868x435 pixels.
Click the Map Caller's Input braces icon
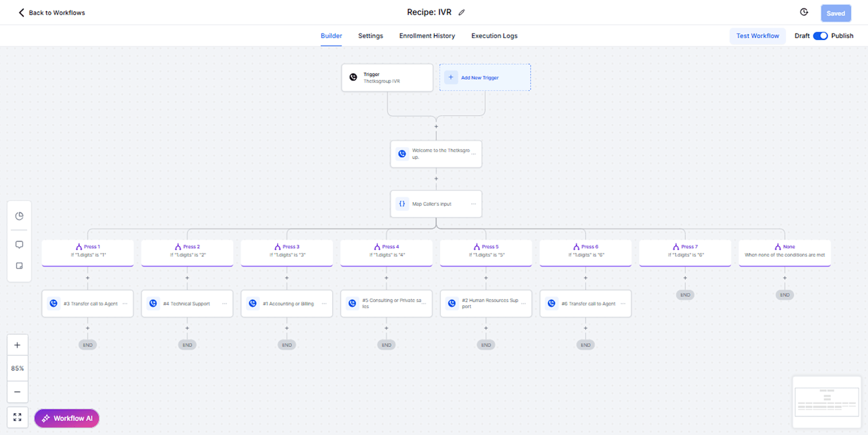pos(402,204)
